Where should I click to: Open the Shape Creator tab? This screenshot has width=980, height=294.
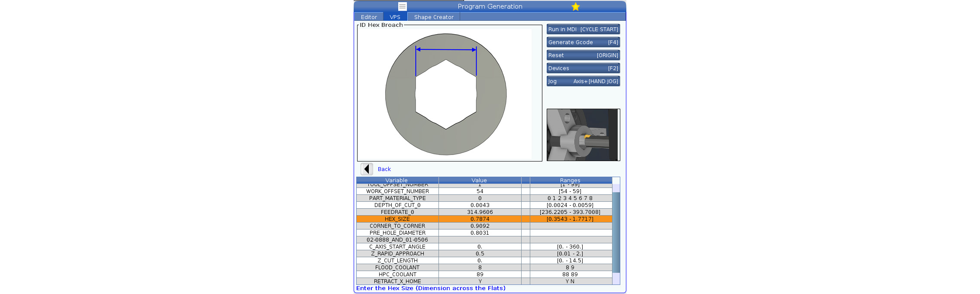pyautogui.click(x=434, y=17)
